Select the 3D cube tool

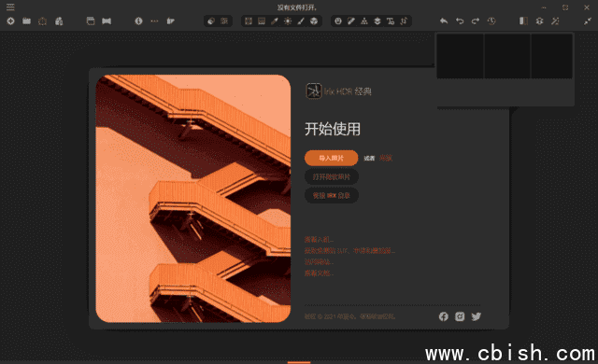(314, 21)
